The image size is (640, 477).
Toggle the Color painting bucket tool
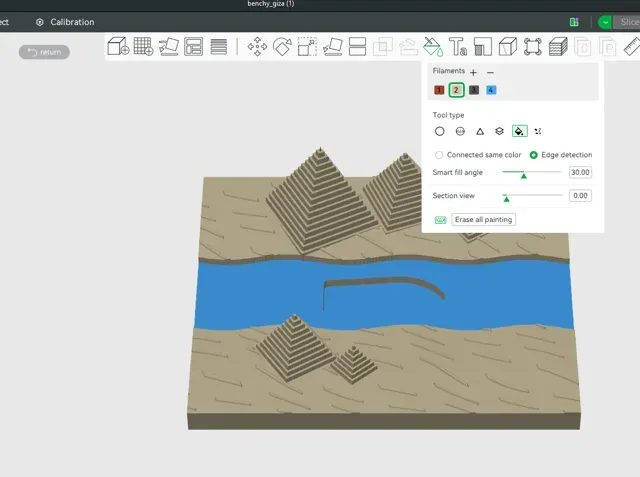(x=433, y=47)
